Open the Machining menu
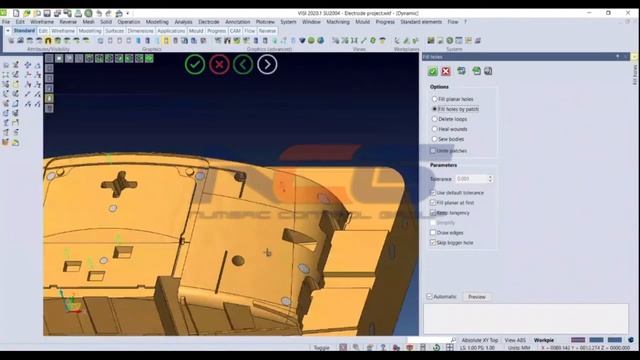 coord(338,22)
